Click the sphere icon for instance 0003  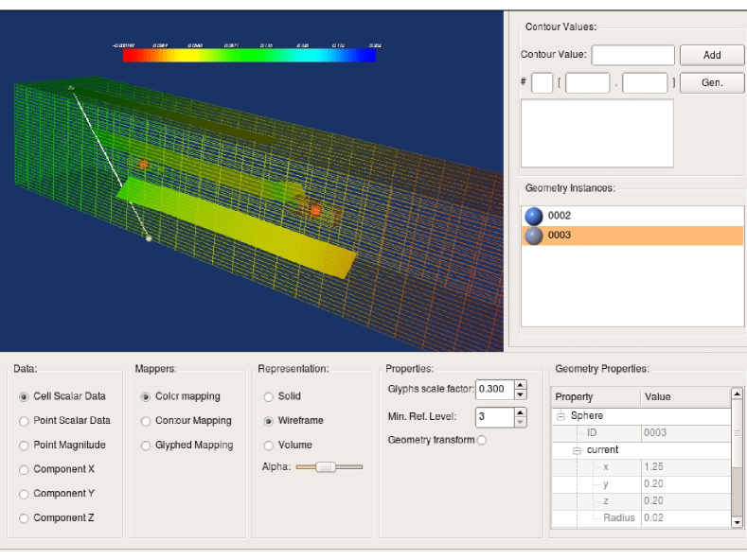(x=534, y=236)
